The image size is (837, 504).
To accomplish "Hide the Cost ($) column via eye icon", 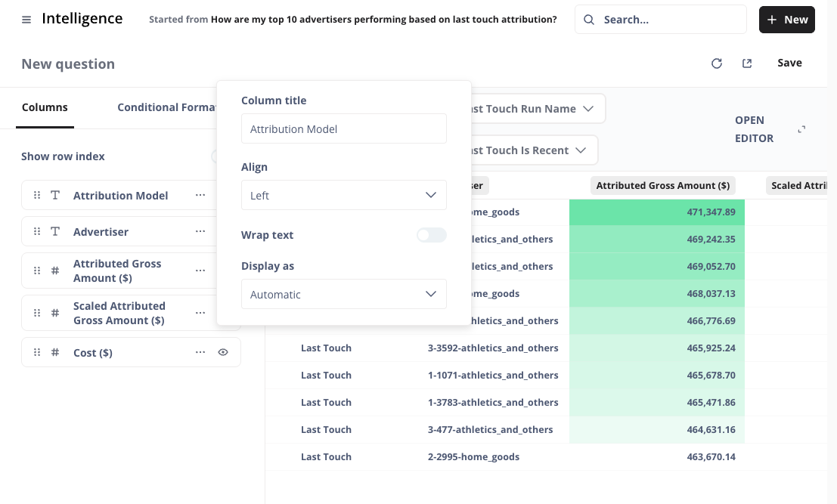I will click(223, 352).
